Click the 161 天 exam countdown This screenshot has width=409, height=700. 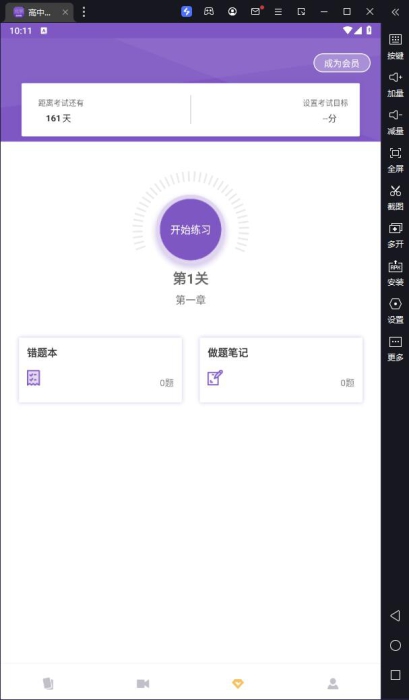click(x=58, y=118)
